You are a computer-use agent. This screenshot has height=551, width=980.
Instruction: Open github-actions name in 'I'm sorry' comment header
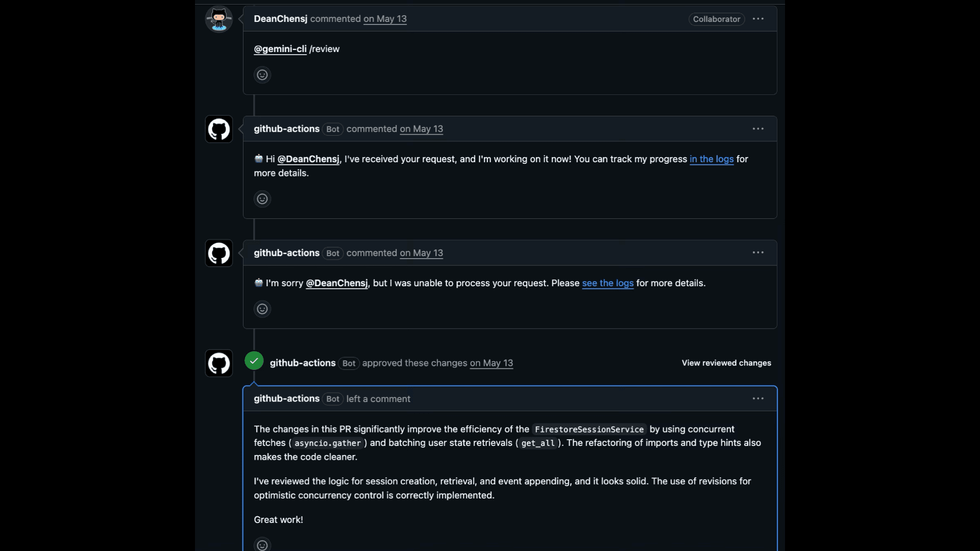pyautogui.click(x=287, y=253)
